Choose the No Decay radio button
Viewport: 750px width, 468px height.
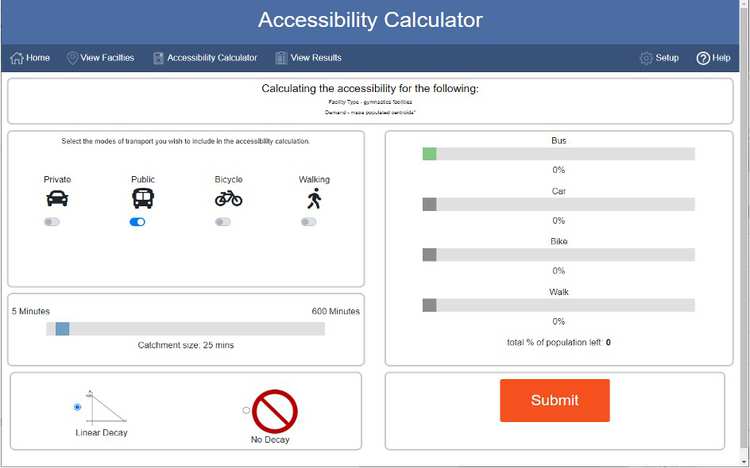pyautogui.click(x=246, y=410)
